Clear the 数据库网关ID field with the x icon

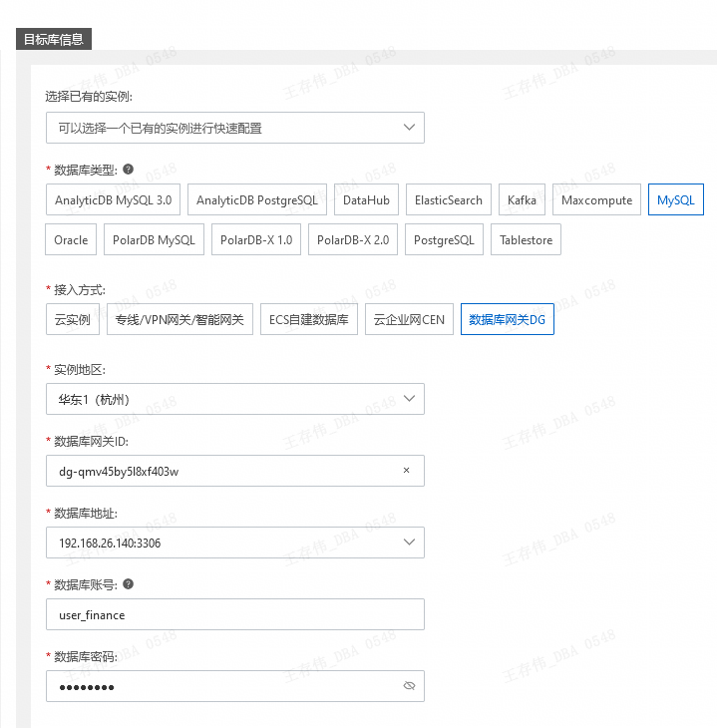coord(406,471)
